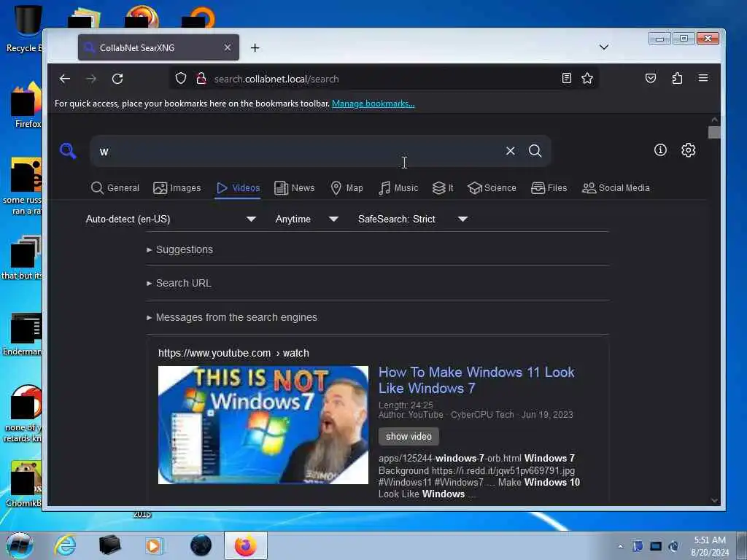Launch Internet Explorer from the taskbar

point(64,545)
